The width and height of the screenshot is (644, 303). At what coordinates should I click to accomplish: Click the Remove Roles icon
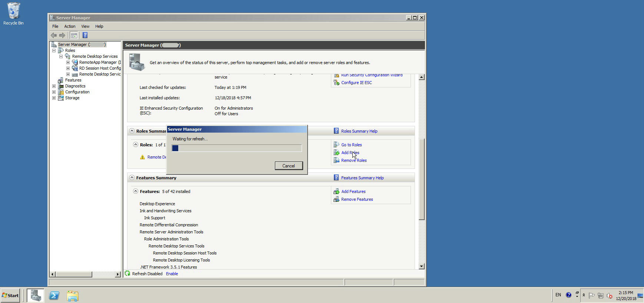click(x=336, y=160)
